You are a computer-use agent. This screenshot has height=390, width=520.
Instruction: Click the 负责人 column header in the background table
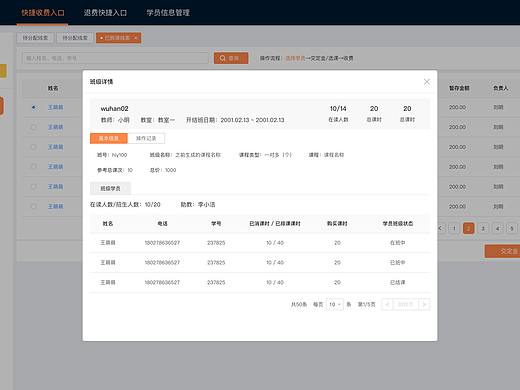(501, 88)
